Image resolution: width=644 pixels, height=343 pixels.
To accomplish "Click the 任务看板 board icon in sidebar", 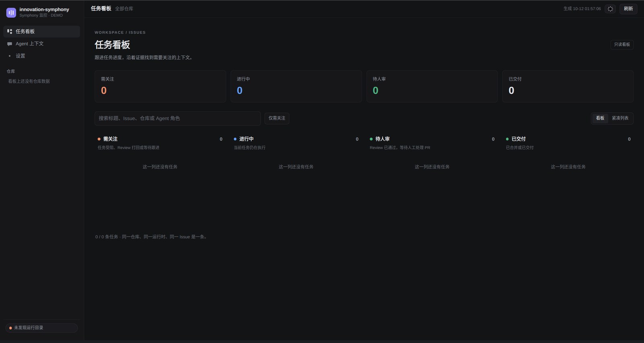I will pos(10,31).
